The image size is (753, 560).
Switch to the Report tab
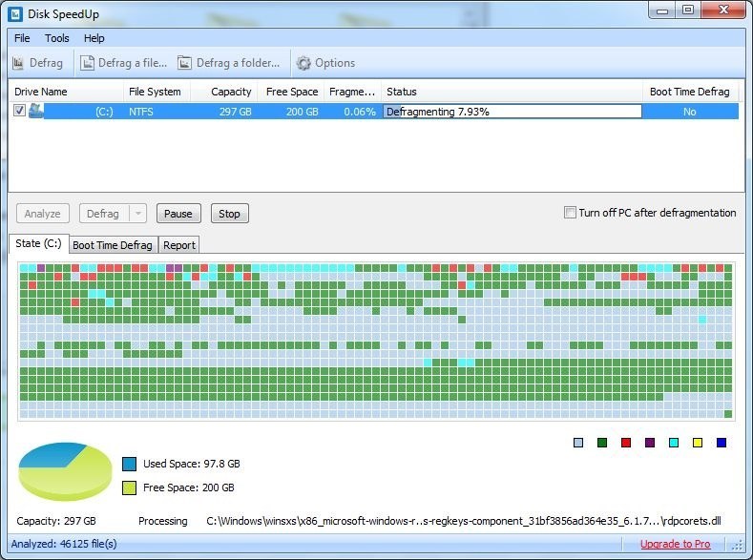pyautogui.click(x=179, y=245)
